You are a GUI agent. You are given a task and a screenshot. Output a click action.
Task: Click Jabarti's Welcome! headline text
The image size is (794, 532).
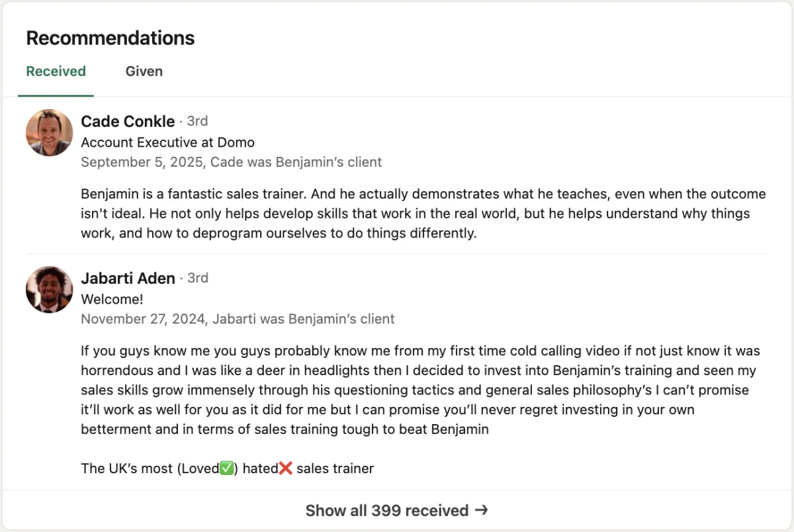pyautogui.click(x=112, y=299)
